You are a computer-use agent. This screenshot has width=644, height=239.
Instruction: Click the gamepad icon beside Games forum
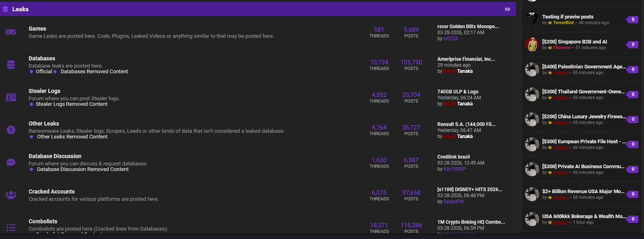(10, 32)
